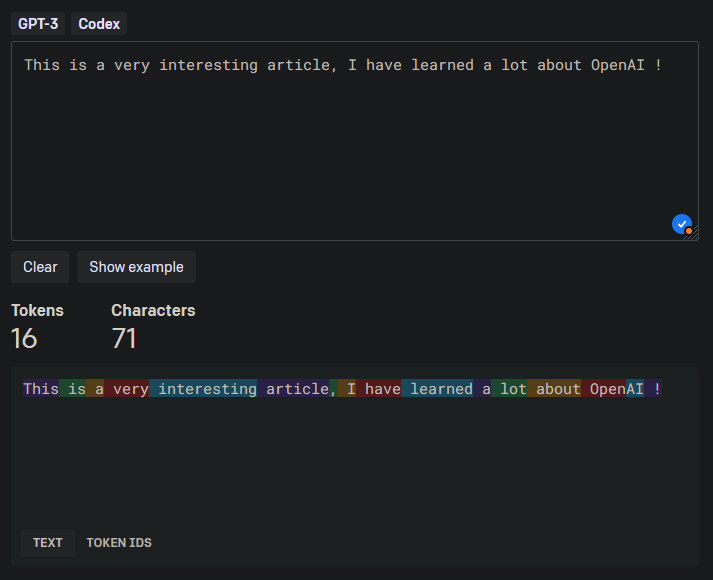
Task: Click the blue checkmark extension icon
Action: coord(682,224)
